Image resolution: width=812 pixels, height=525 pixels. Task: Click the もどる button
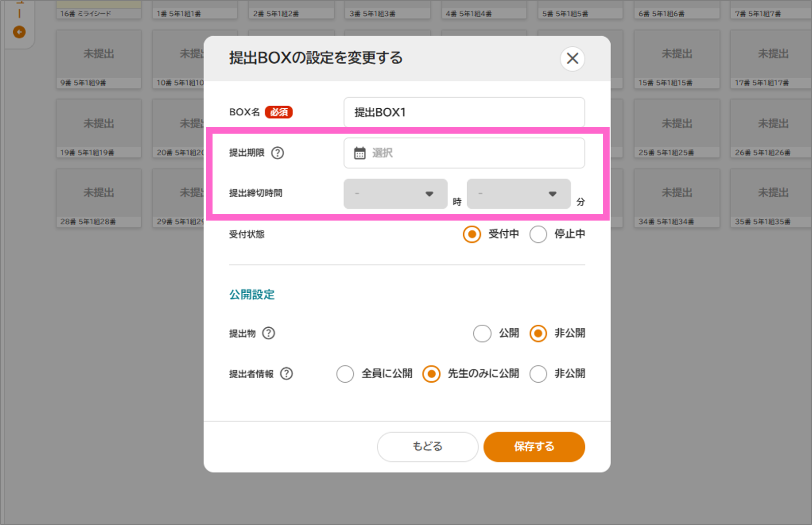click(x=427, y=447)
